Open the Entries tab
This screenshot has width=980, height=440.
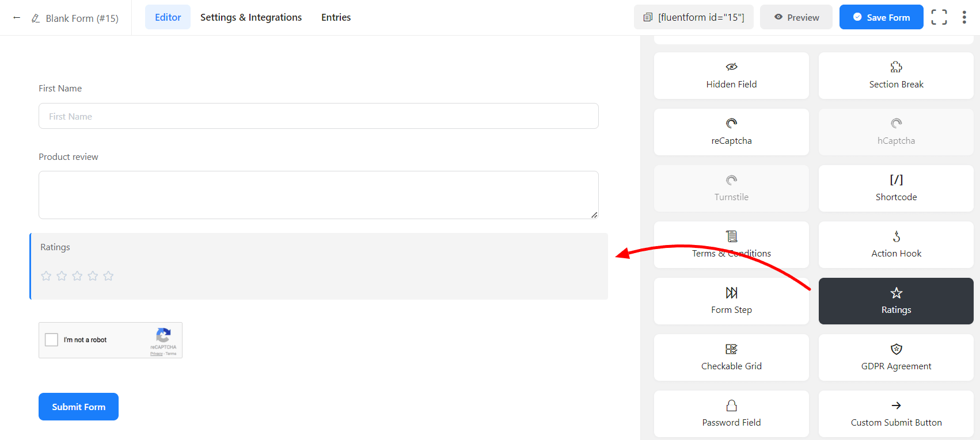336,17
